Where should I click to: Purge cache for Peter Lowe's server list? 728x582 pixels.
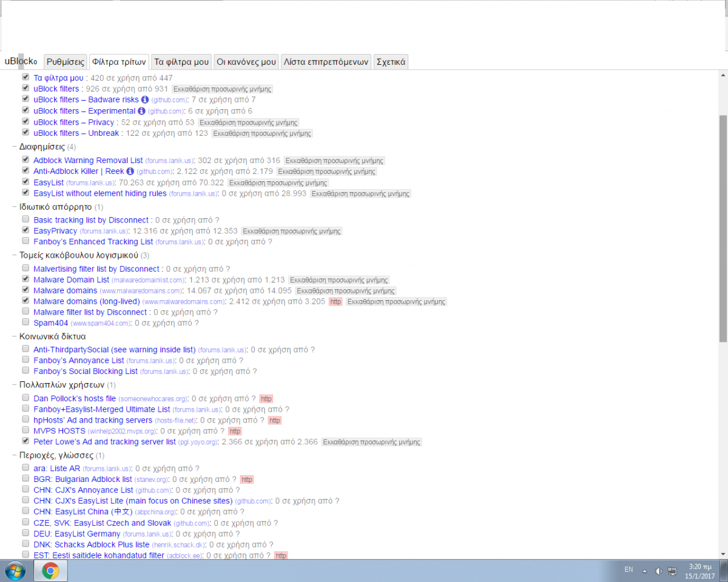[x=371, y=442]
